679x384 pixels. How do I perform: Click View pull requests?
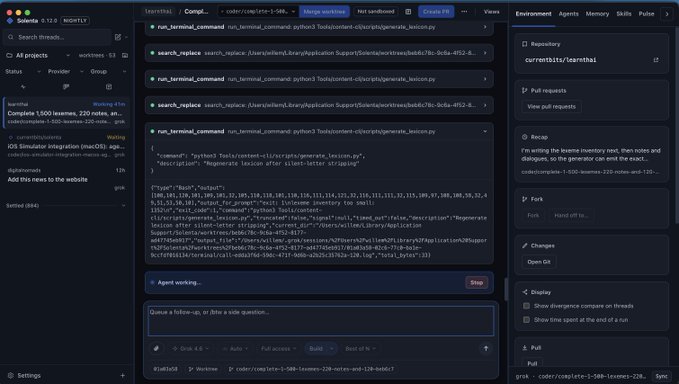point(551,106)
